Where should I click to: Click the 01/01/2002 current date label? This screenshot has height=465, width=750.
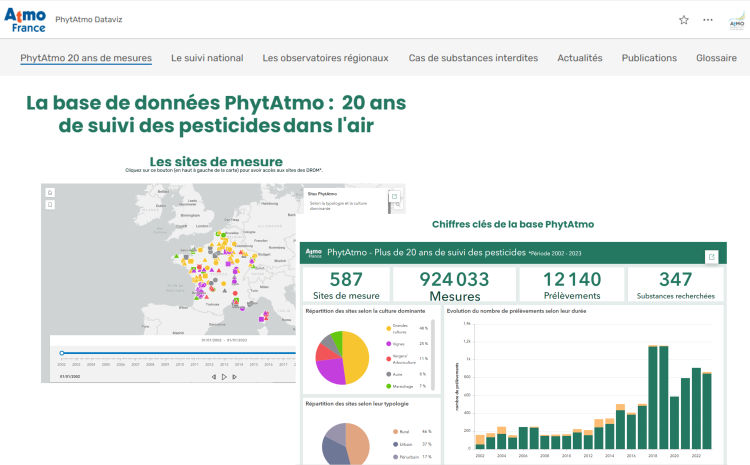[70, 376]
